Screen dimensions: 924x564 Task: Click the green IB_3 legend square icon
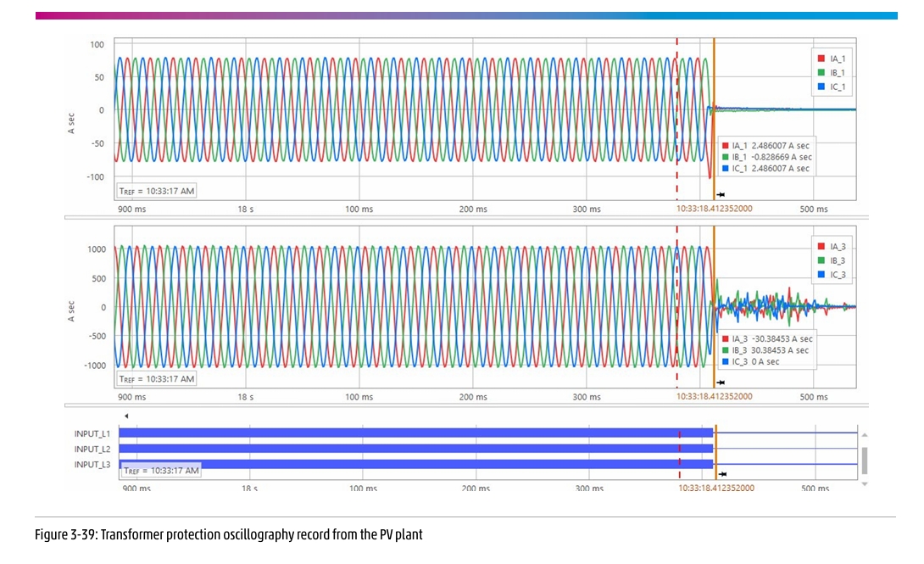pos(821,261)
